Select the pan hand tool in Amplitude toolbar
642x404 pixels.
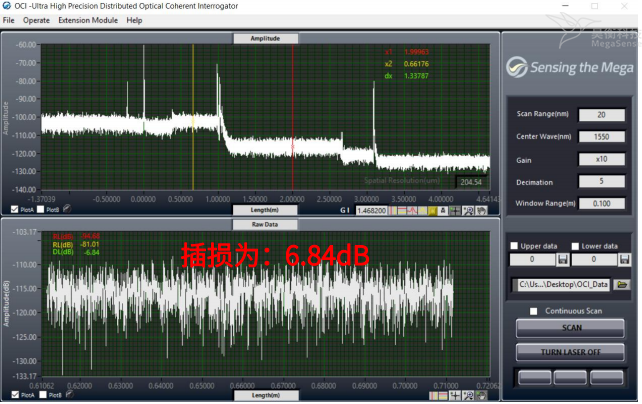point(482,211)
